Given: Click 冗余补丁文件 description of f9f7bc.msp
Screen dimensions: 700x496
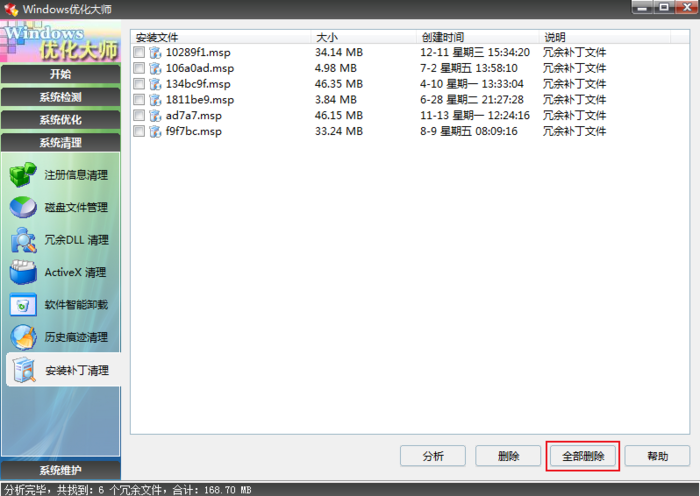Looking at the screenshot, I should coord(574,131).
